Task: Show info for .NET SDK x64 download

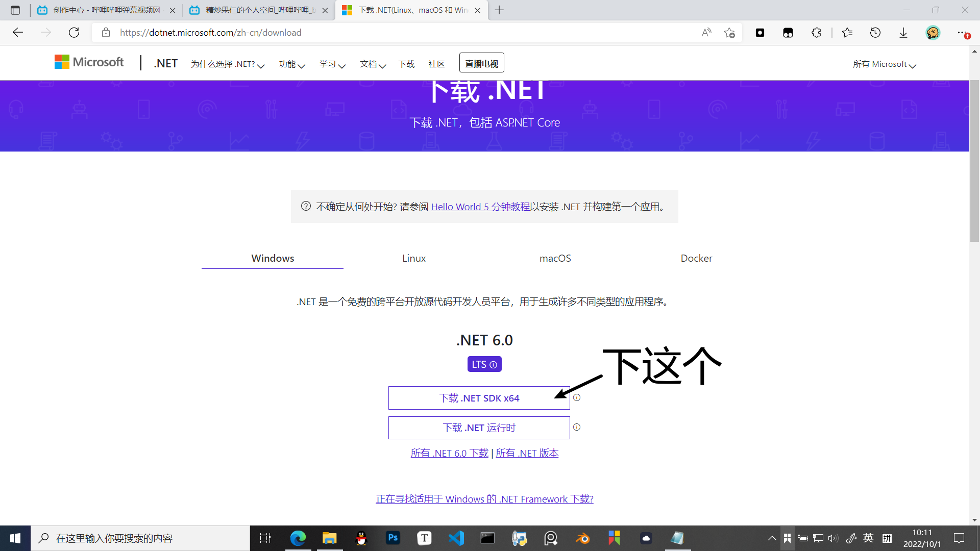Action: click(577, 397)
